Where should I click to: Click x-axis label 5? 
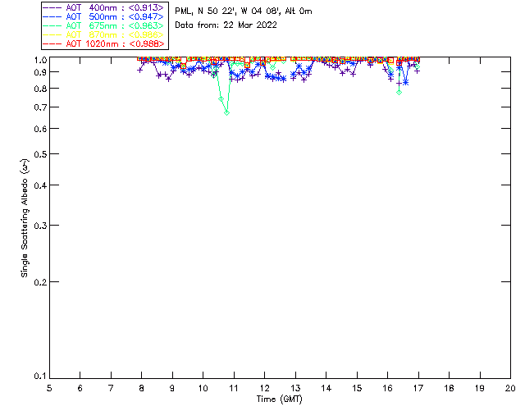(x=49, y=388)
